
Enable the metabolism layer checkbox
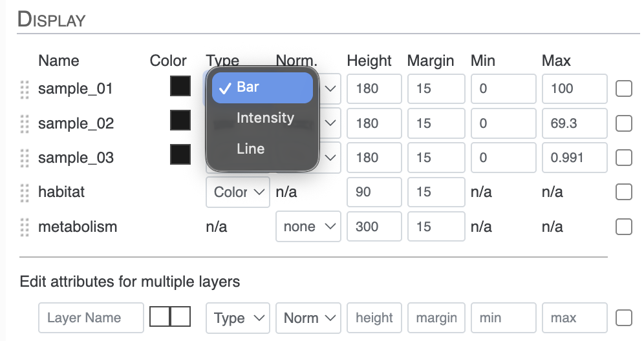pos(623,227)
